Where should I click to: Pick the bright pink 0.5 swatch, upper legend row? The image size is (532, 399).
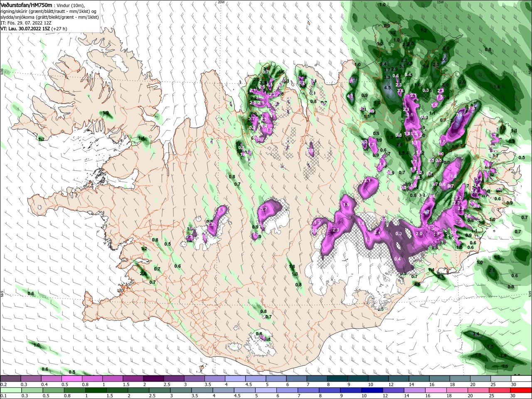click(71, 379)
